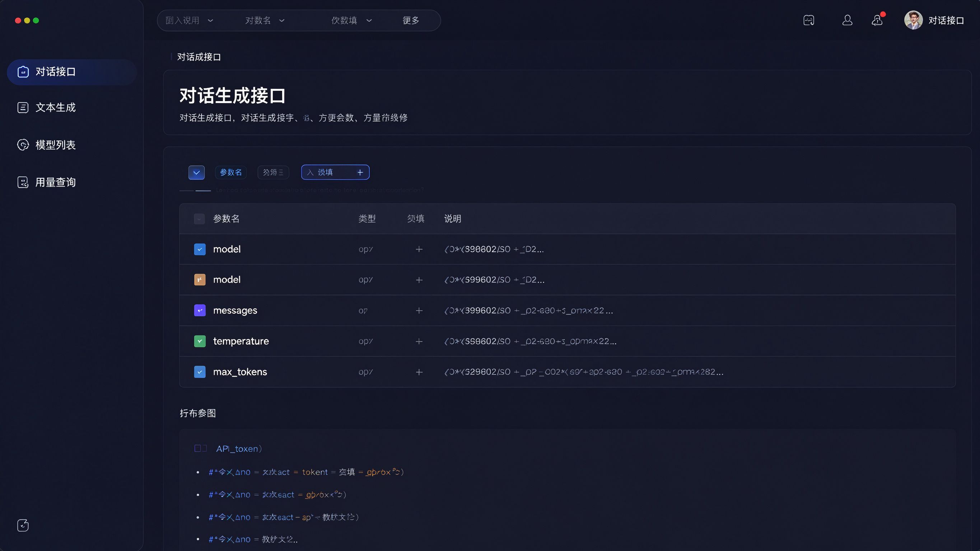Click plus icon in max_tokens row

(419, 372)
